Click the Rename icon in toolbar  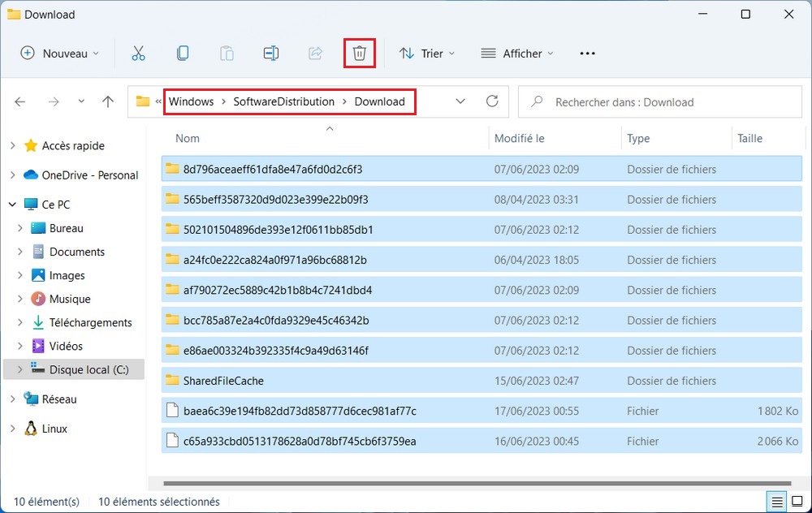(x=271, y=54)
